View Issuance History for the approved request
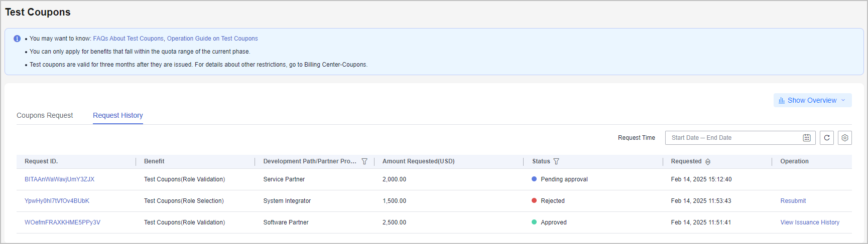 809,222
